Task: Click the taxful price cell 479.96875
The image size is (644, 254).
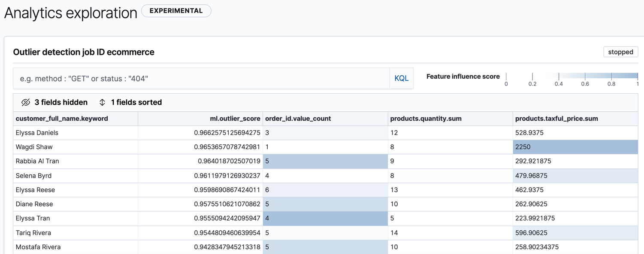Action: coord(575,176)
